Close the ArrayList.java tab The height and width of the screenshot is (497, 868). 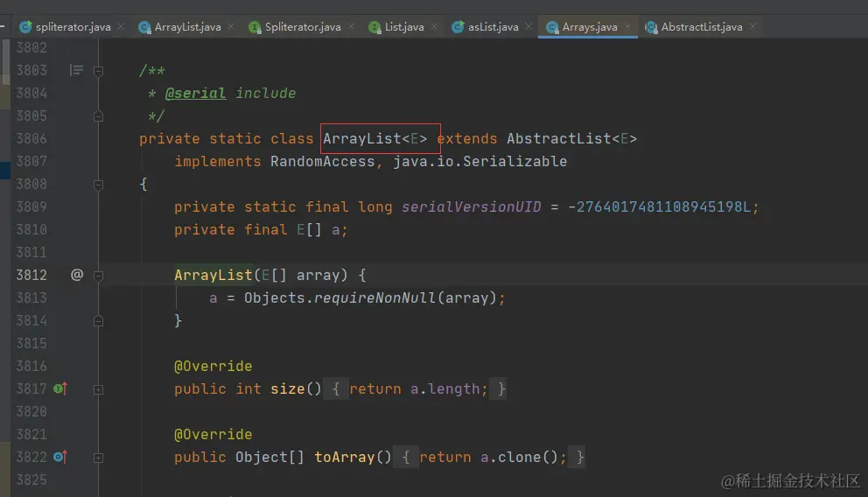point(231,26)
